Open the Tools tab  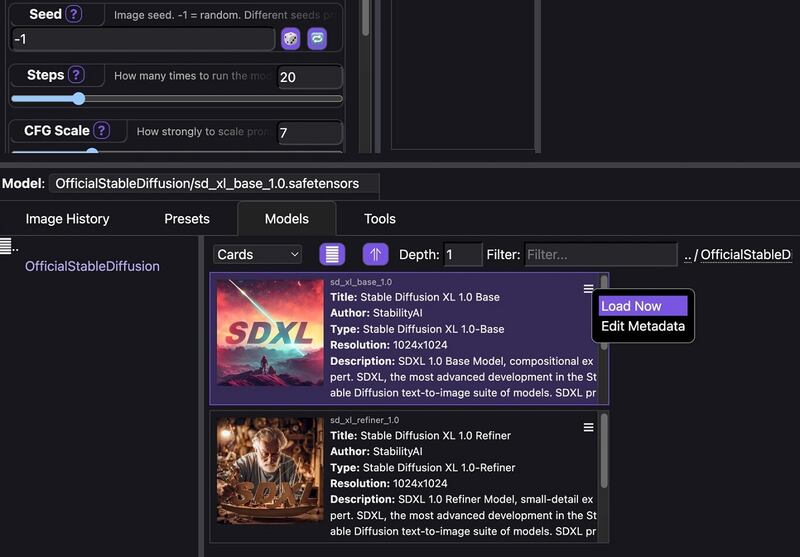[x=380, y=219]
